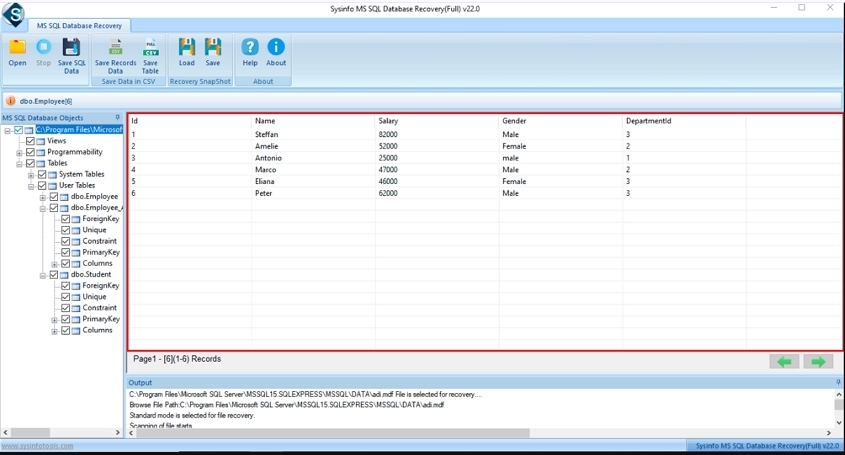845x455 pixels.
Task: Click the icon beside C:\Program Files root node
Action: coord(29,130)
